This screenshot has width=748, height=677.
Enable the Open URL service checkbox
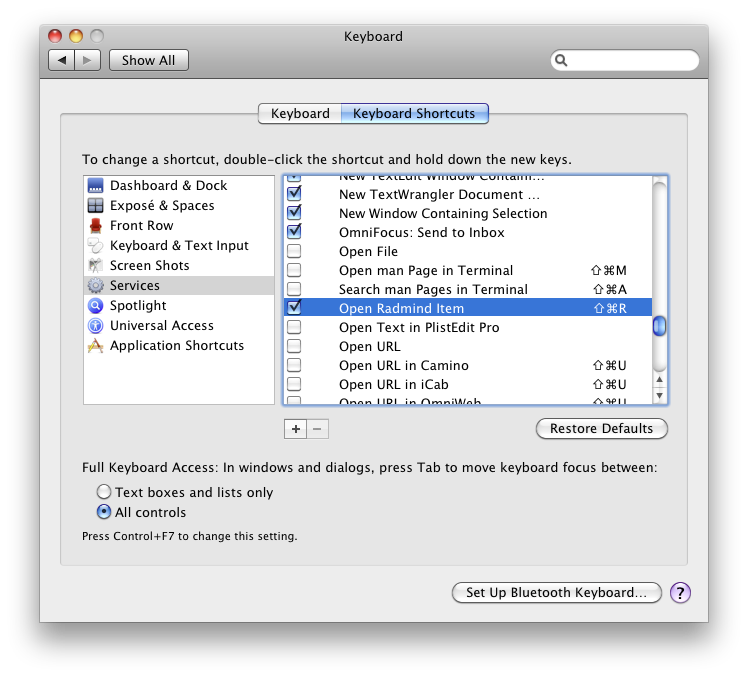pos(294,346)
